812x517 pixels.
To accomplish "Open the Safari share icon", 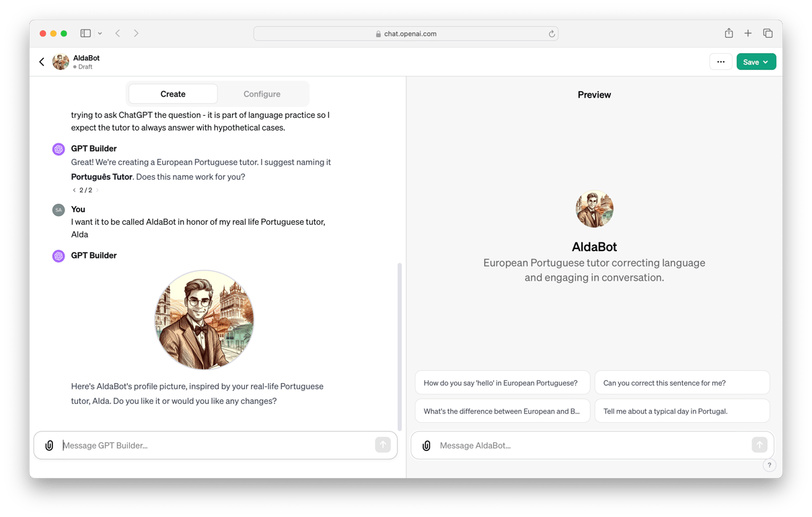I will [x=729, y=33].
